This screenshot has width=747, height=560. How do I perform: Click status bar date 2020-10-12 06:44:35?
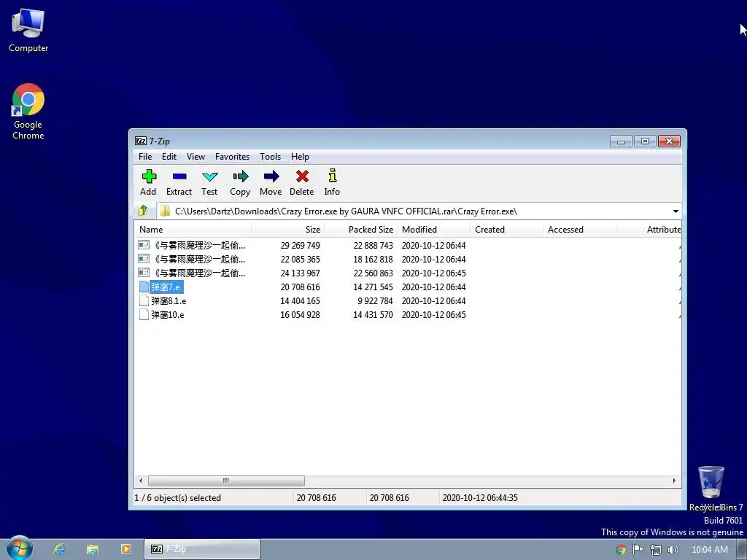(x=480, y=497)
